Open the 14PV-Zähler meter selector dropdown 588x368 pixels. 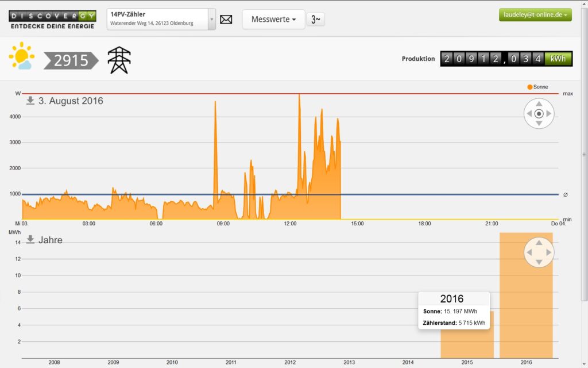[211, 19]
